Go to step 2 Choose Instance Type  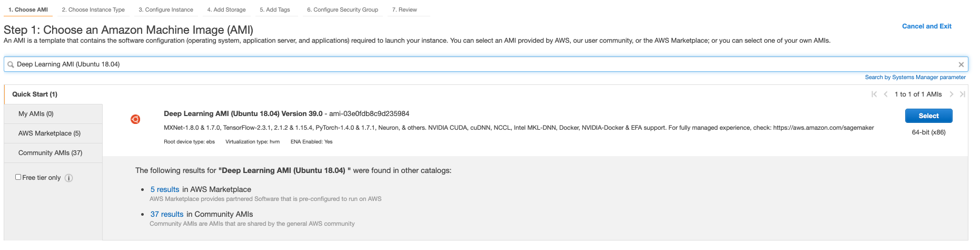93,9
